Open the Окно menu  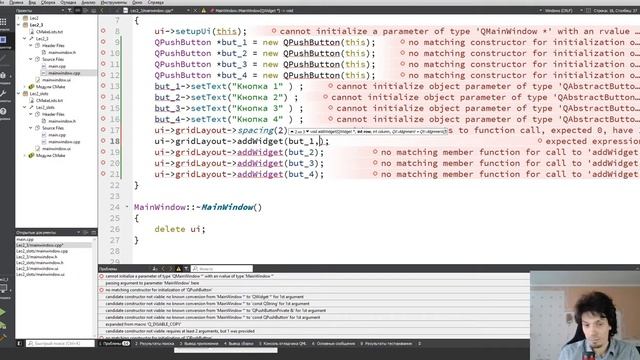click(137, 2)
